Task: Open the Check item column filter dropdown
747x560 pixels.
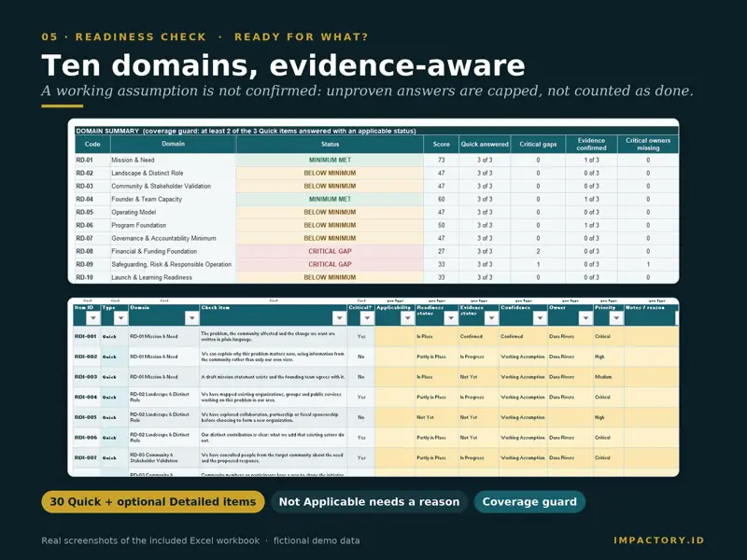Action: (339, 317)
